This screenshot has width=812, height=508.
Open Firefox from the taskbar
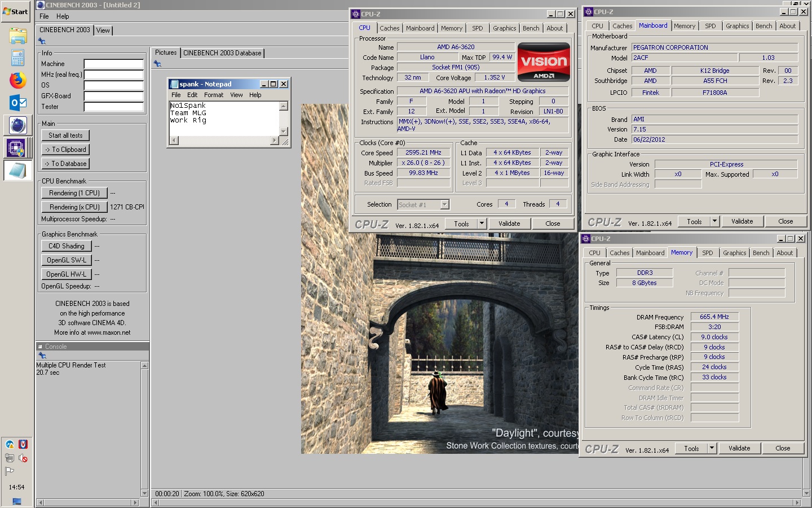pyautogui.click(x=17, y=80)
